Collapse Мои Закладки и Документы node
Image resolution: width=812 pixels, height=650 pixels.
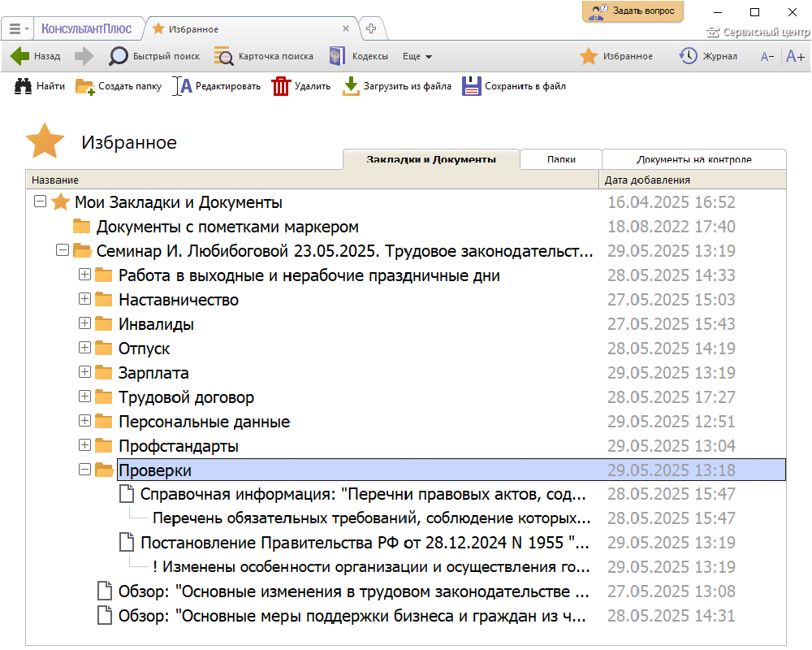click(x=40, y=201)
